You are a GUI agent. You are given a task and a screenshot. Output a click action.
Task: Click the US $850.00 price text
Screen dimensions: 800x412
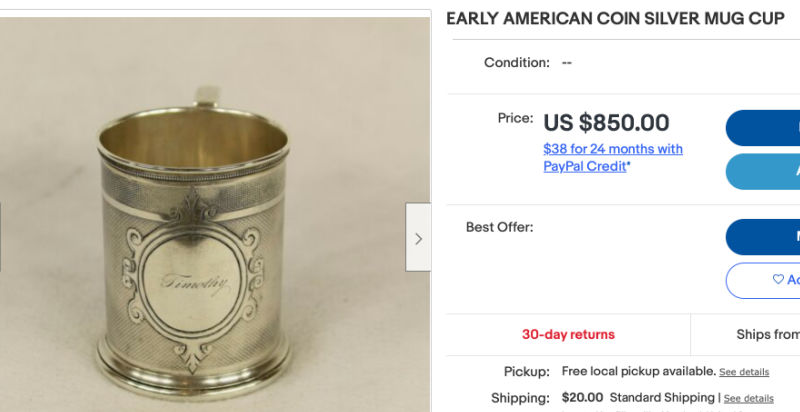[x=606, y=123]
